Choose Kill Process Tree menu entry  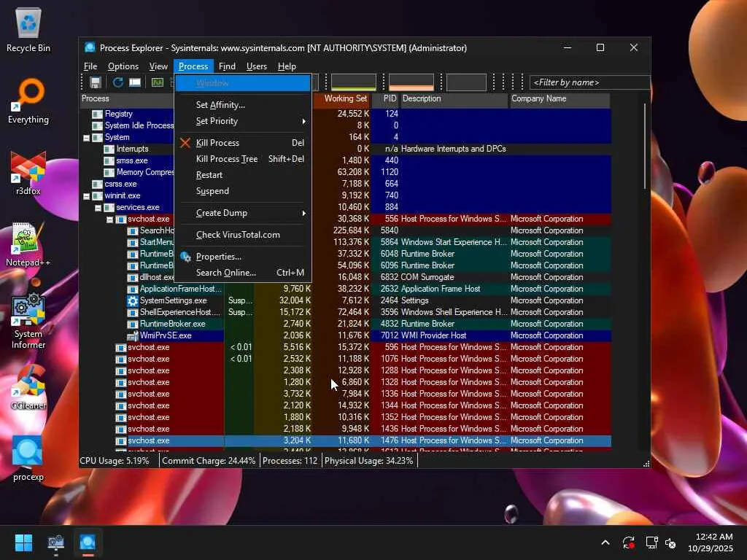tap(243, 158)
